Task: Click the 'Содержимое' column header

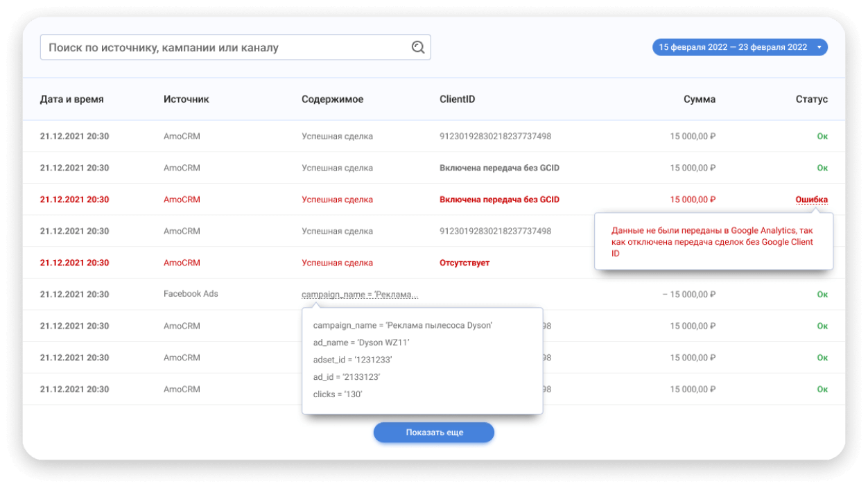Action: point(332,99)
